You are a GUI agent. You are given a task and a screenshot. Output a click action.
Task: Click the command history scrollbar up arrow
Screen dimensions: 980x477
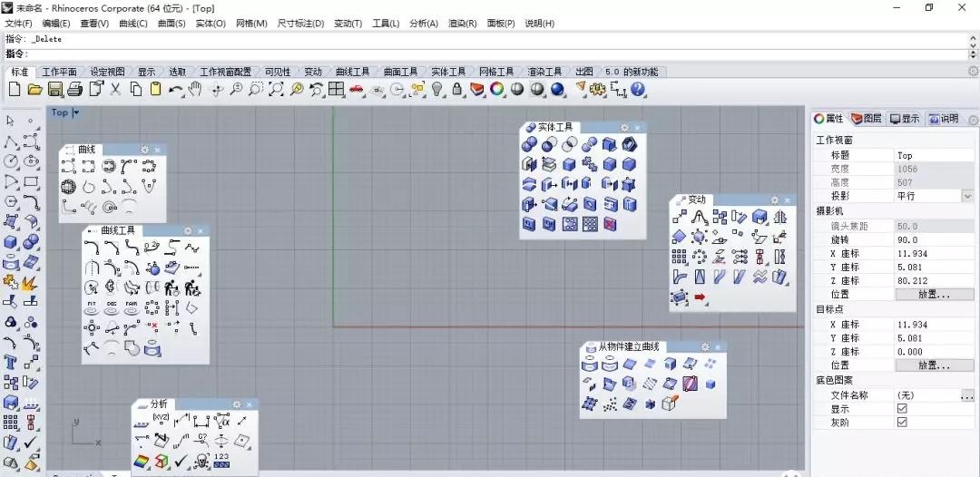973,37
